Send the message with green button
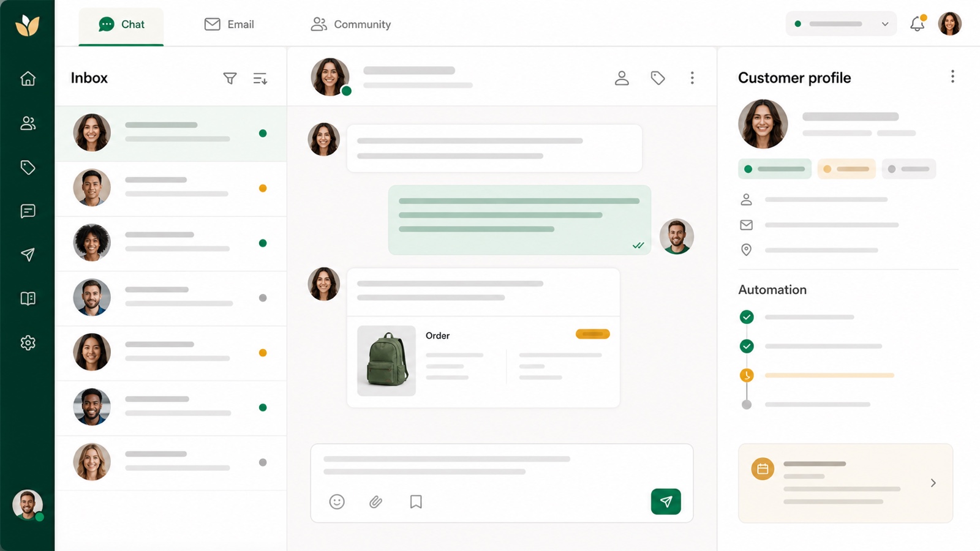 (666, 501)
